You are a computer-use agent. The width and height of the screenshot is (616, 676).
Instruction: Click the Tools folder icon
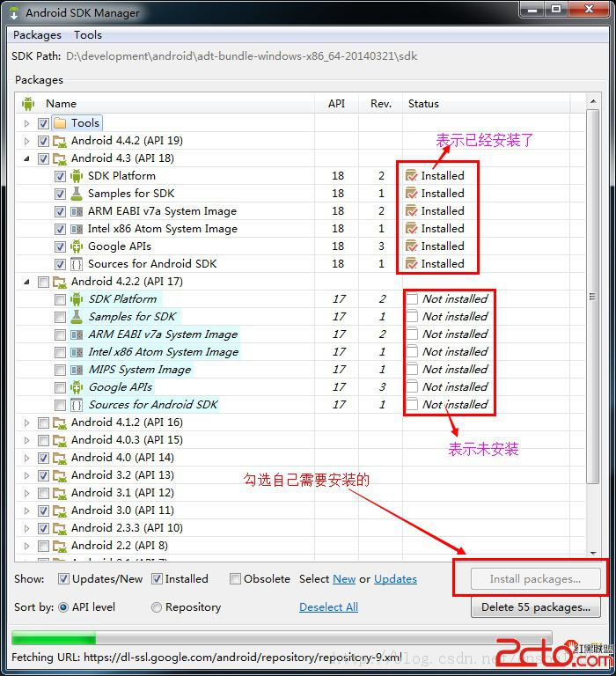(60, 123)
